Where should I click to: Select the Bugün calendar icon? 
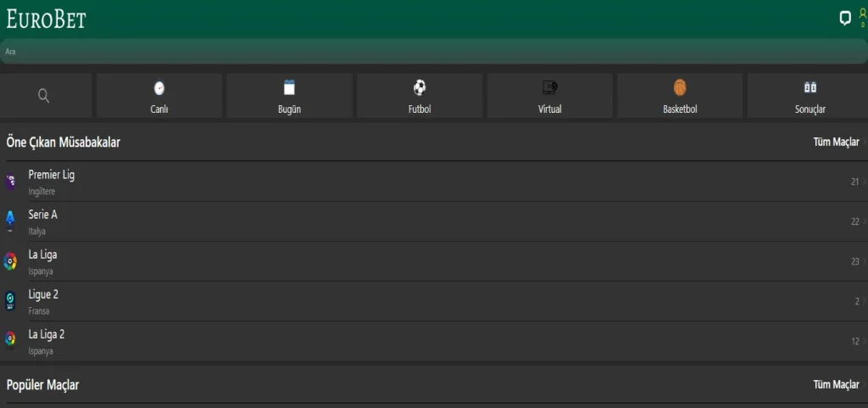[x=289, y=87]
